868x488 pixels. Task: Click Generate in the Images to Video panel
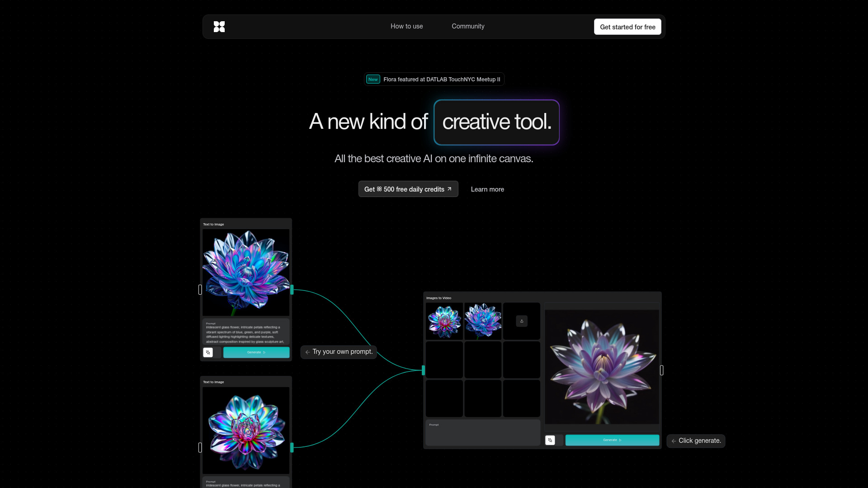pos(612,440)
